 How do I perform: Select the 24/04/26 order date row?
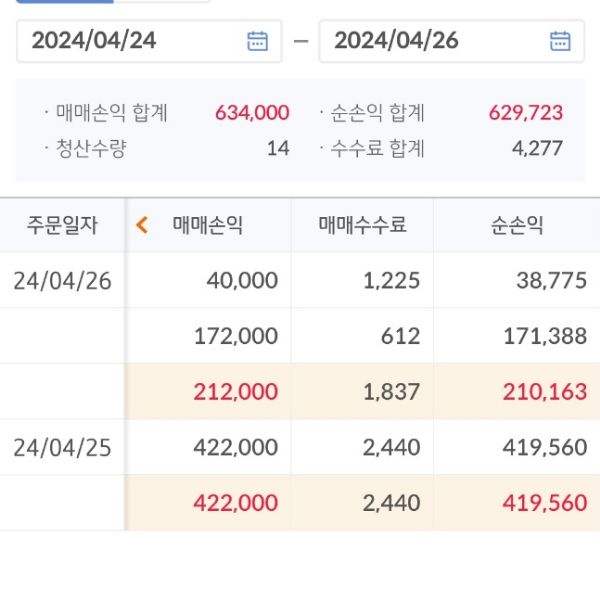pos(62,280)
